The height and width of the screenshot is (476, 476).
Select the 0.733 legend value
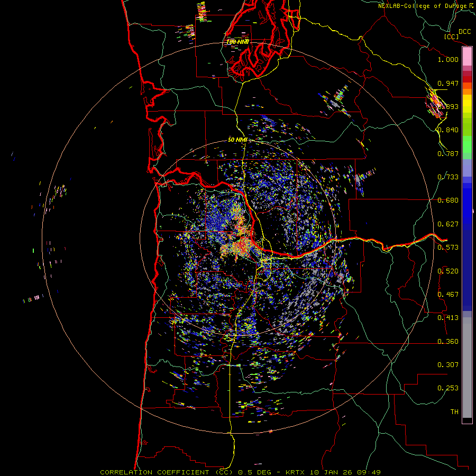448,177
